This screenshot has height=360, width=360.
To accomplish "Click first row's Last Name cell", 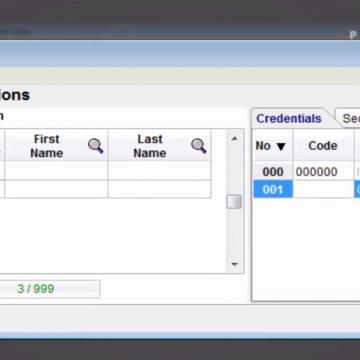I will point(159,171).
